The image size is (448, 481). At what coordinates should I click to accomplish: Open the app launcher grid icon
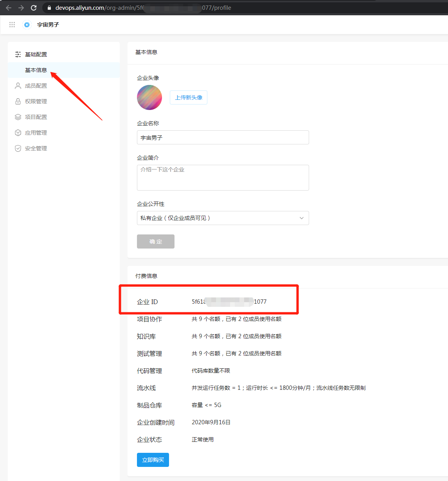pyautogui.click(x=12, y=25)
